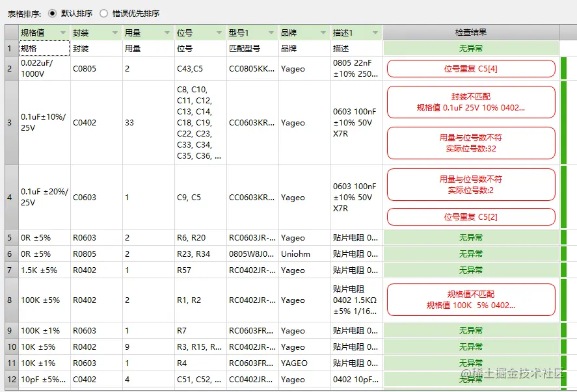The height and width of the screenshot is (392, 577).
Task: Select the 默认排序 radio button
Action: coord(52,14)
